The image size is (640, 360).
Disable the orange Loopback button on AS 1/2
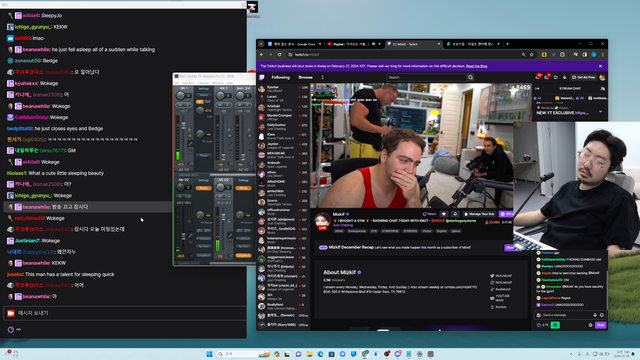244,256
